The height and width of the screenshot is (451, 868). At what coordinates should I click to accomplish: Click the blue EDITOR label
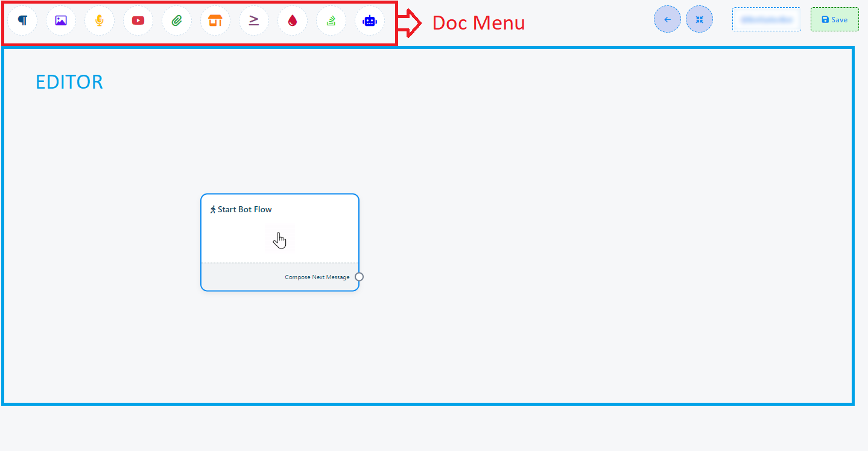(69, 82)
